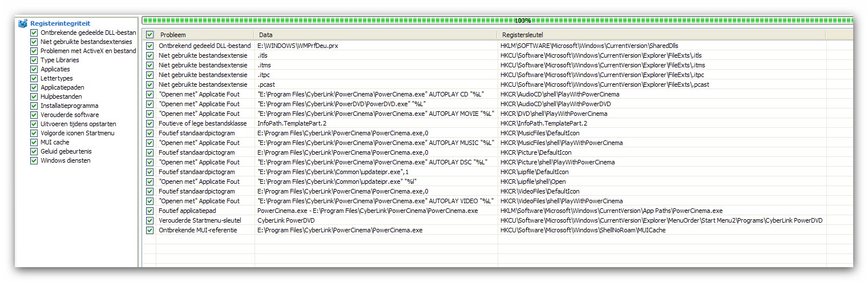The image size is (868, 282).
Task: Uncheck 'Ontbrekende gedeelde DLL-bestanden' in the left list
Action: pos(34,33)
